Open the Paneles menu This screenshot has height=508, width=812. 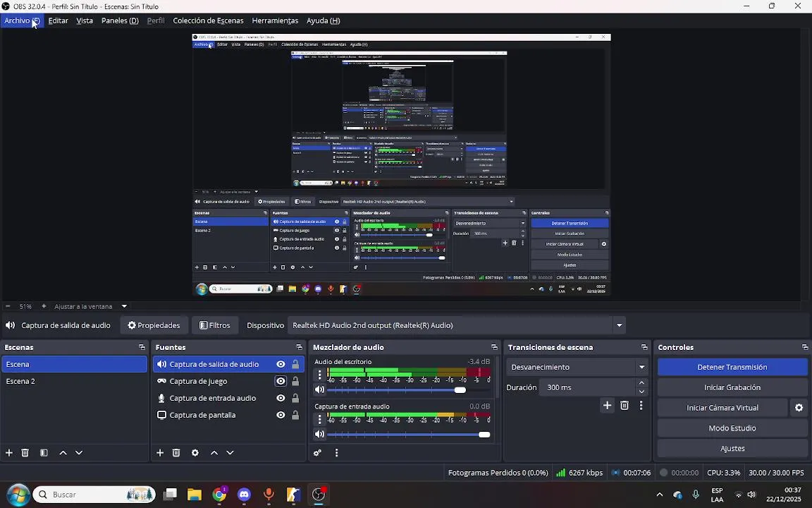(120, 20)
